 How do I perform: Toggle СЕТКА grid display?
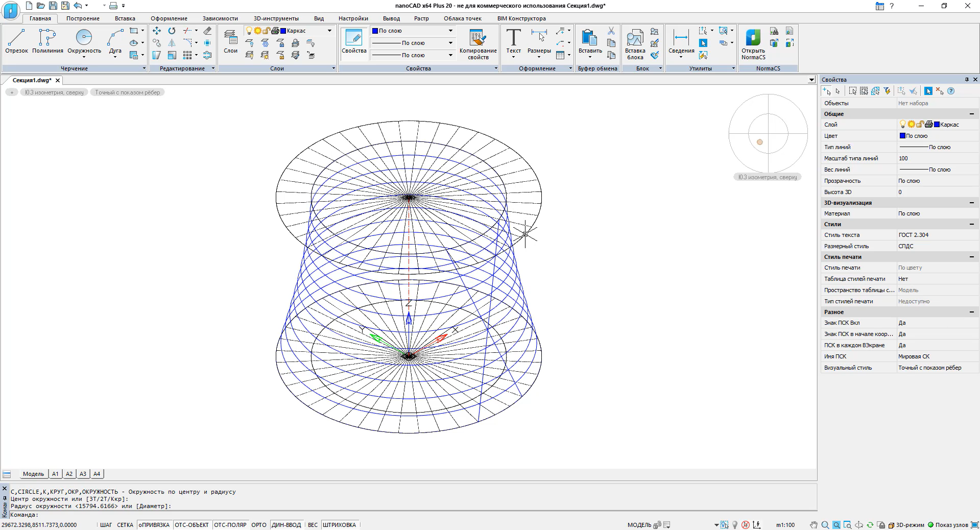pos(125,525)
